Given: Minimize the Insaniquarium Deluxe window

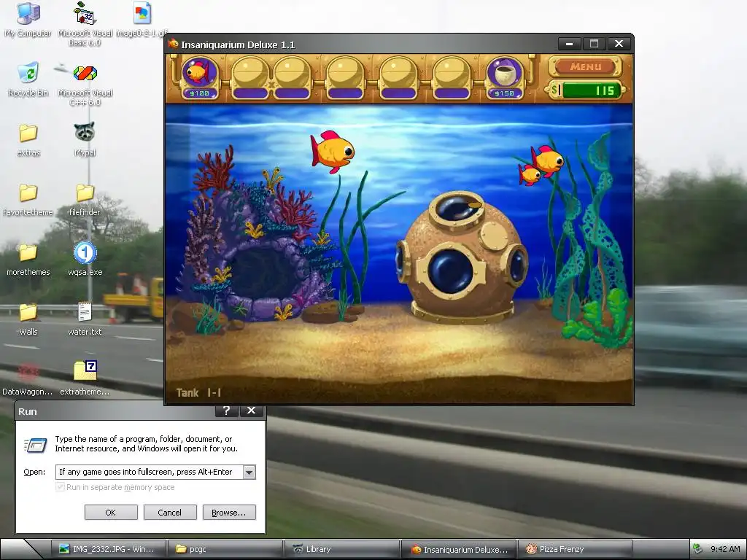Looking at the screenshot, I should click(x=569, y=44).
